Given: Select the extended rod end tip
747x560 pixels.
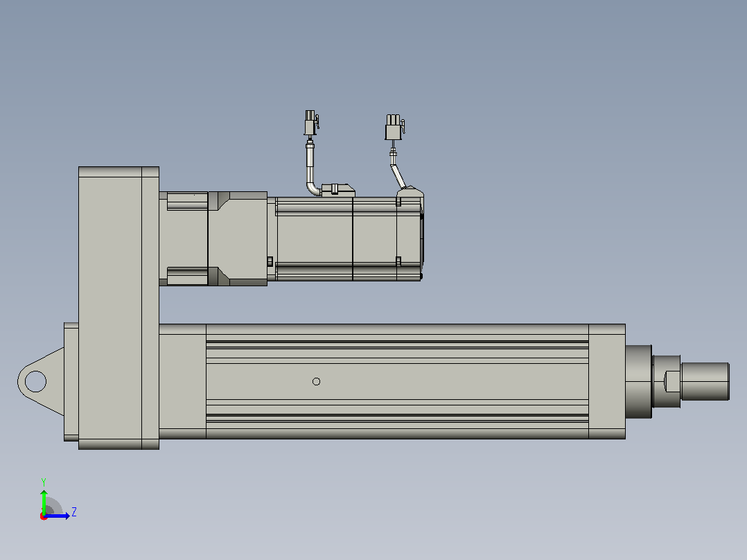Looking at the screenshot, I should pos(705,381).
